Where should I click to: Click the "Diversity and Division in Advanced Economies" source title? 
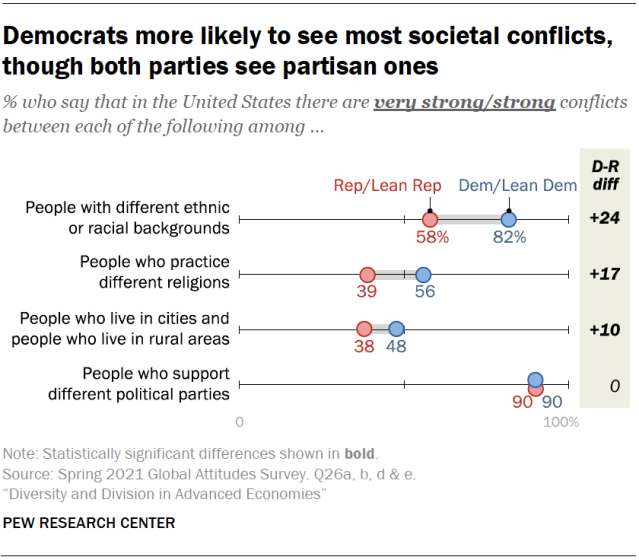[x=164, y=493]
